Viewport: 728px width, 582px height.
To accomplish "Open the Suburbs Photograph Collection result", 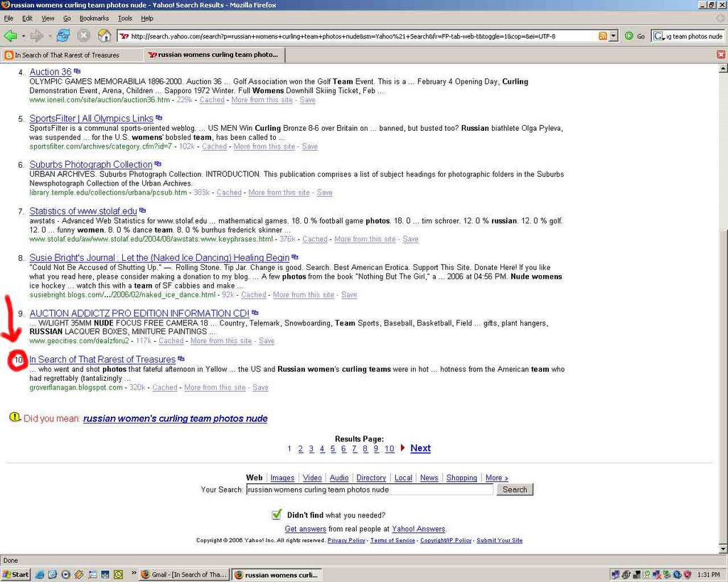I will point(91,164).
